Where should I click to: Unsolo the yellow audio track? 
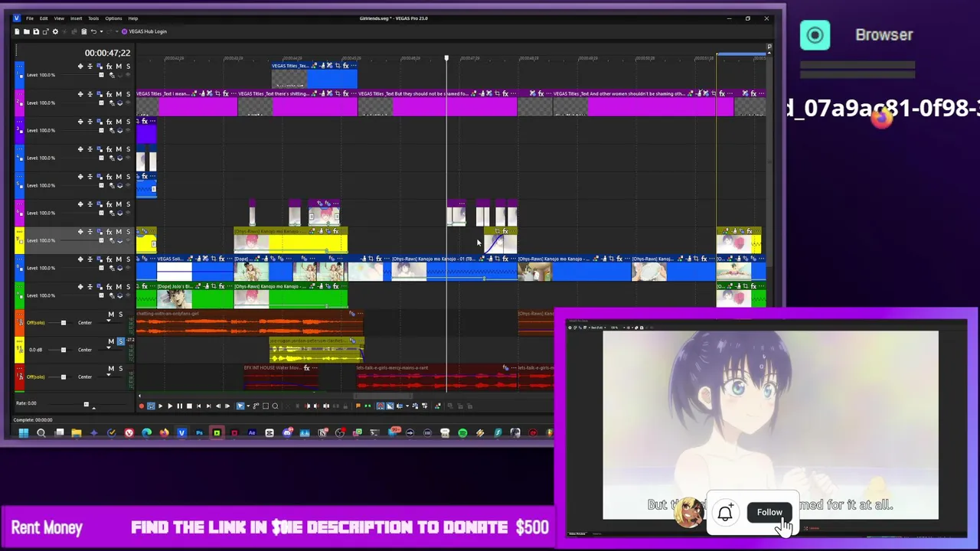click(121, 341)
